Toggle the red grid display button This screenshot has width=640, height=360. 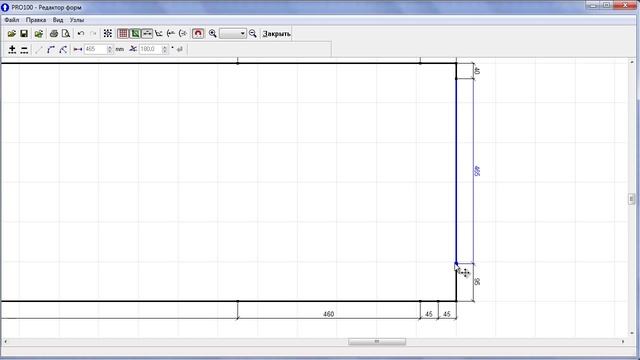coord(122,33)
